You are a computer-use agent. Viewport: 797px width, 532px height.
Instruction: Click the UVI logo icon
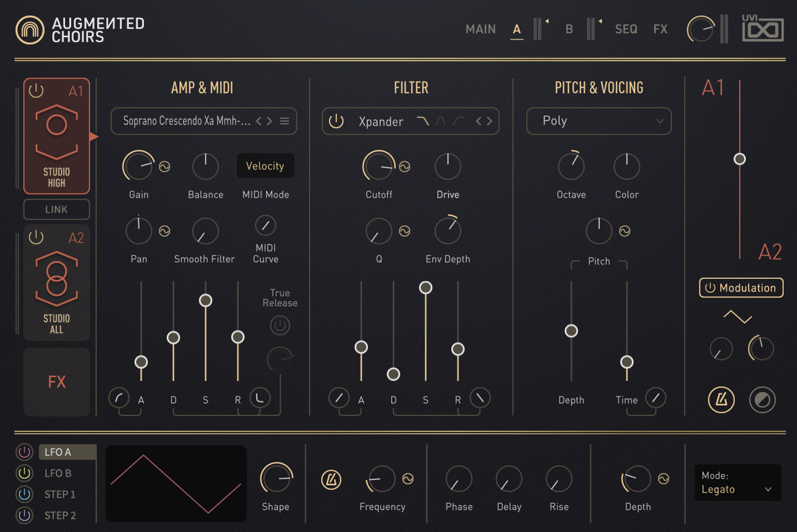[x=763, y=29]
